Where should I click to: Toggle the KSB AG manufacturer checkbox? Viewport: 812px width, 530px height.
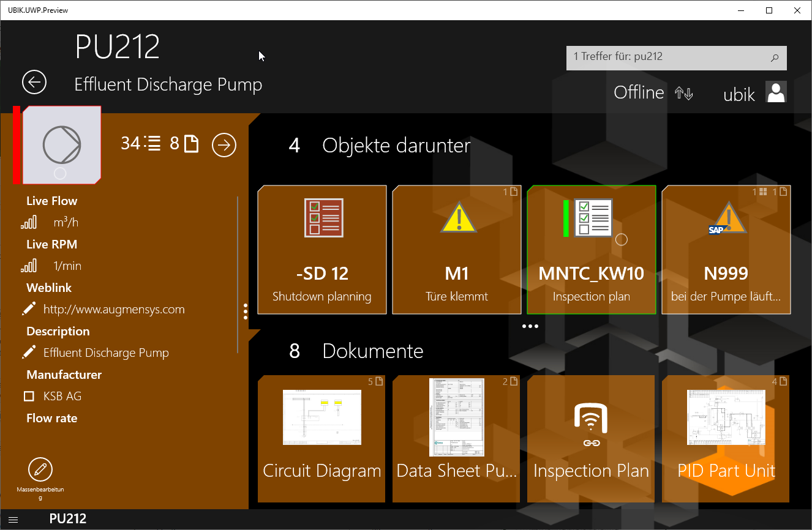(29, 397)
